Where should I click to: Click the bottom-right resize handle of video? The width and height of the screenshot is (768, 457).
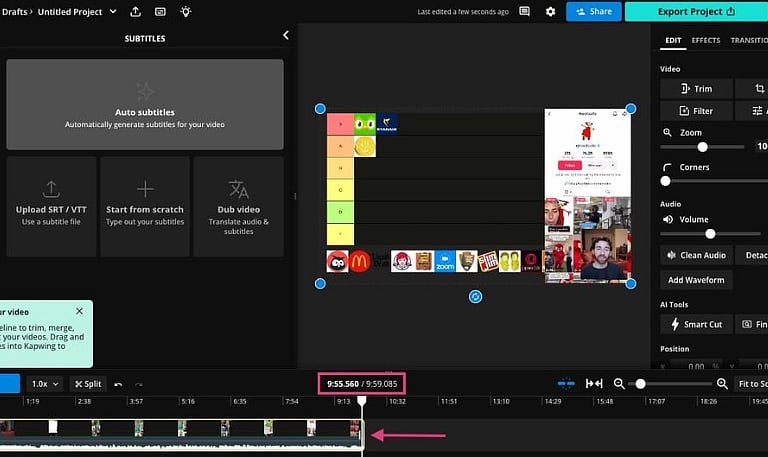pyautogui.click(x=631, y=284)
